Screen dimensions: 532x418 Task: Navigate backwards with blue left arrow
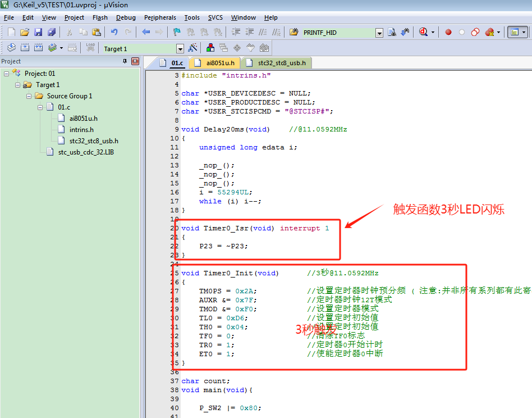146,32
